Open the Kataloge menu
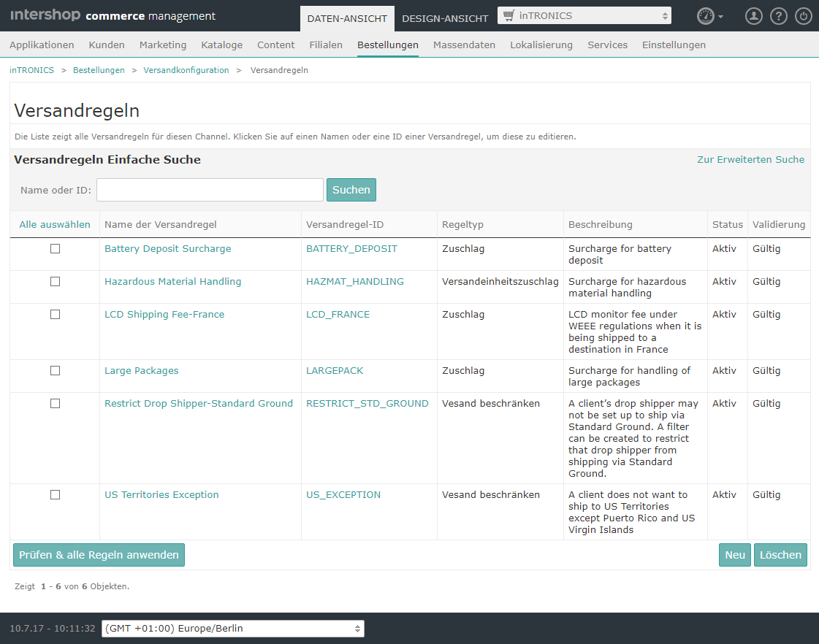 tap(221, 45)
